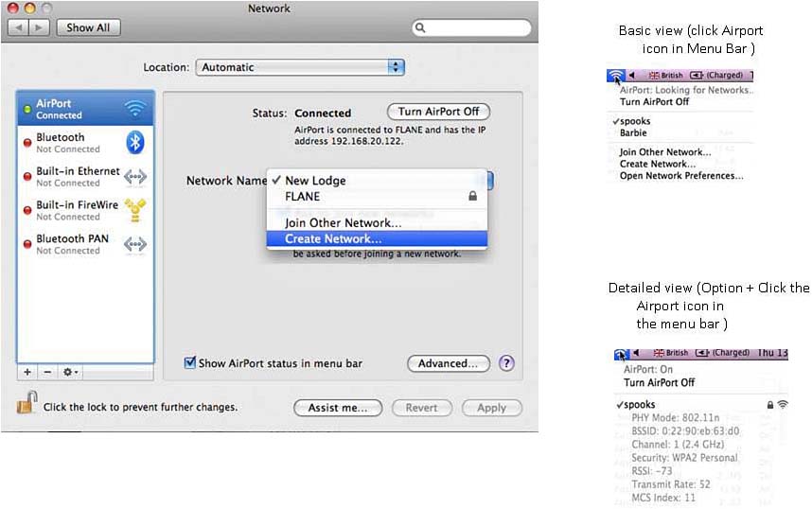Select Join Other Network in popup
Screen dimensions: 812x509
pos(377,223)
